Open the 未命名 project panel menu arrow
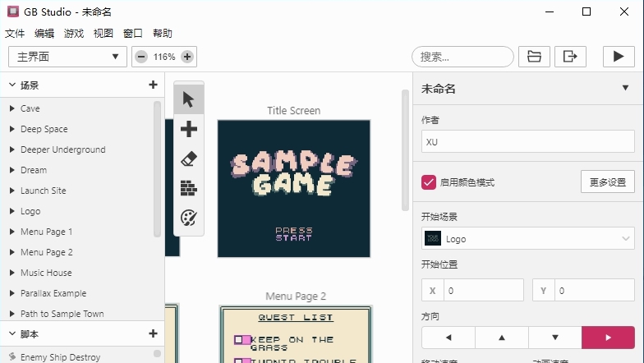 tap(625, 88)
